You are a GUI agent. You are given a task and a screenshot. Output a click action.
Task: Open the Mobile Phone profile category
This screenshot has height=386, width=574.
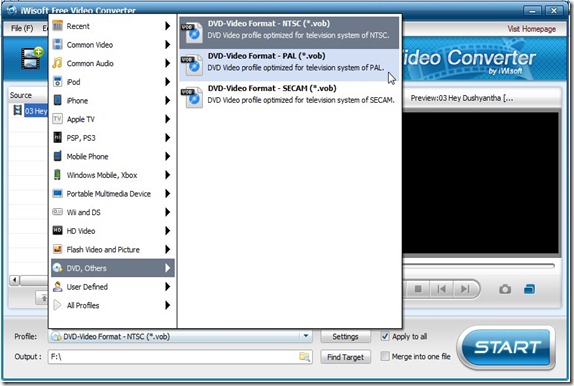[112, 156]
